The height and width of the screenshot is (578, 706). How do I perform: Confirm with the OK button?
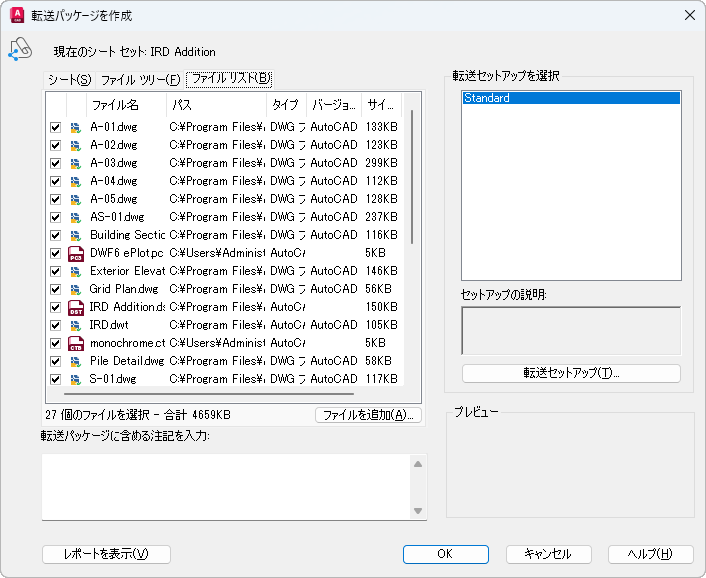tap(446, 554)
